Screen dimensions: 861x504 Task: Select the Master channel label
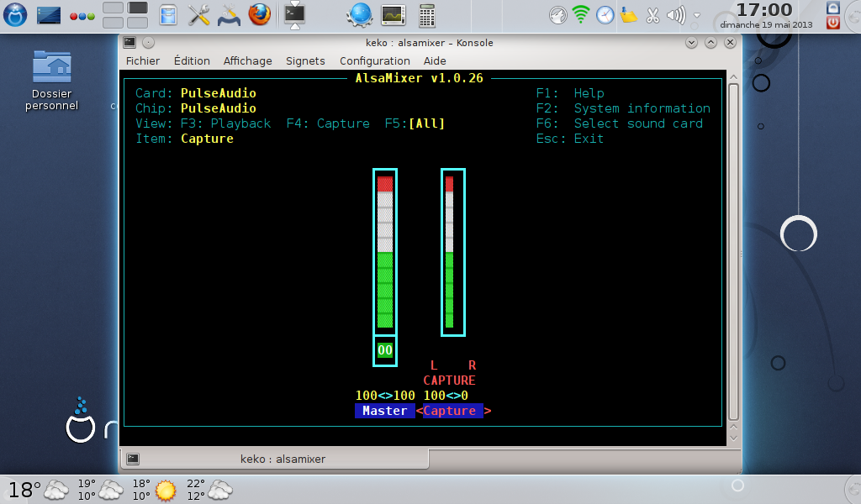(384, 411)
